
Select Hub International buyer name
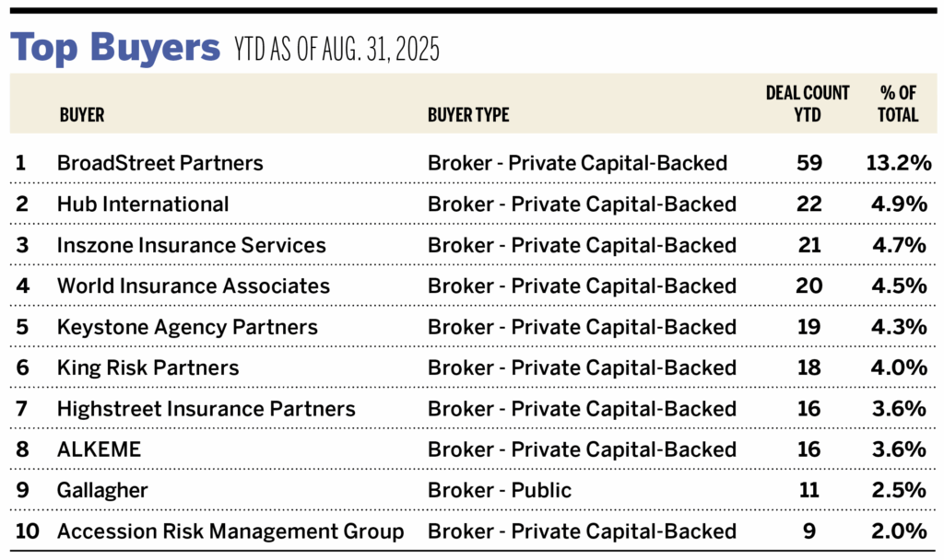coord(143,204)
